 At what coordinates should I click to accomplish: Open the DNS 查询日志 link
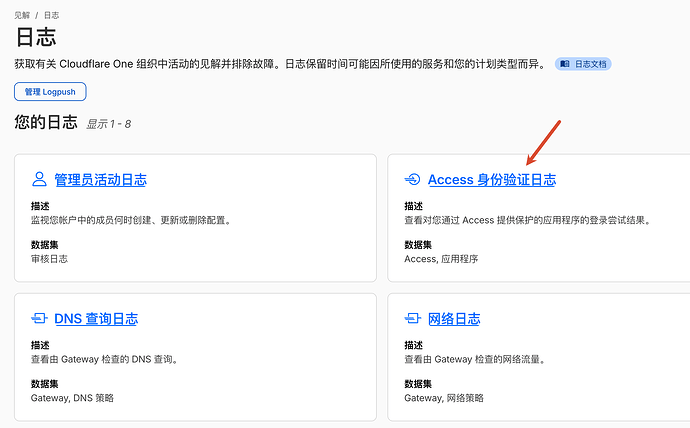(x=96, y=318)
